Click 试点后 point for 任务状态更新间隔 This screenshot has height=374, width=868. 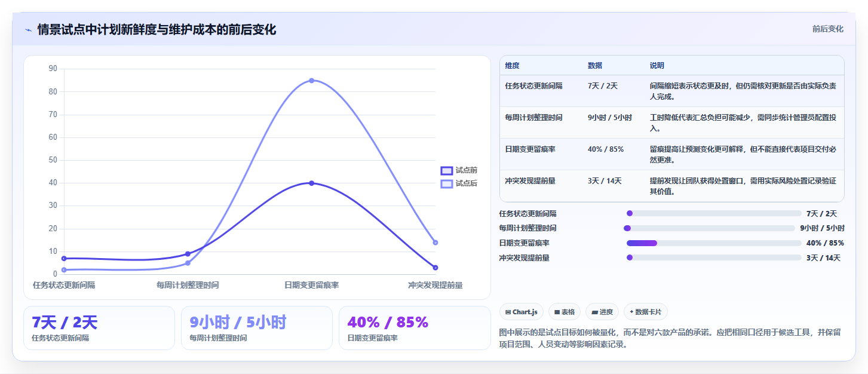[x=64, y=270]
